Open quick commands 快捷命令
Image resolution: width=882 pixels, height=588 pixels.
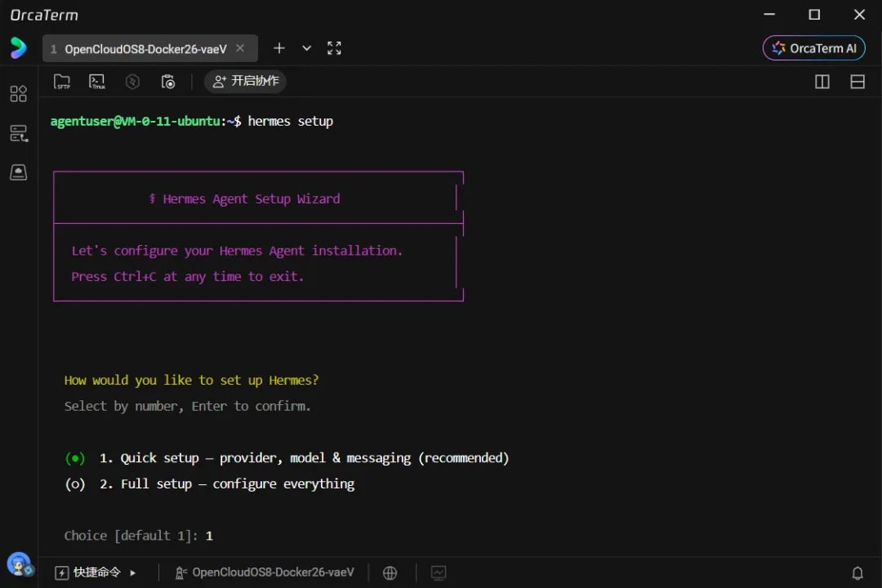point(88,572)
